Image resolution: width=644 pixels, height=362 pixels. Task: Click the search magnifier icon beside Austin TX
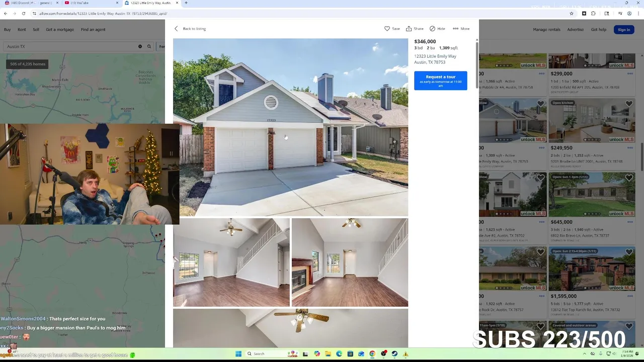[x=149, y=46]
